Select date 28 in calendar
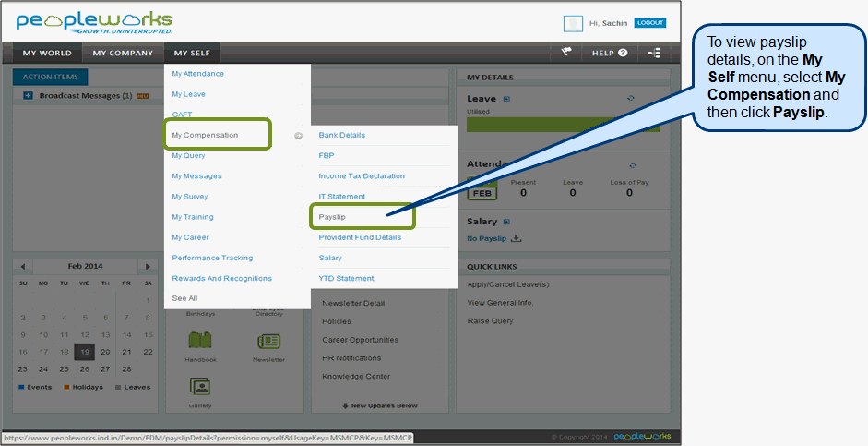The width and height of the screenshot is (868, 446). (126, 369)
